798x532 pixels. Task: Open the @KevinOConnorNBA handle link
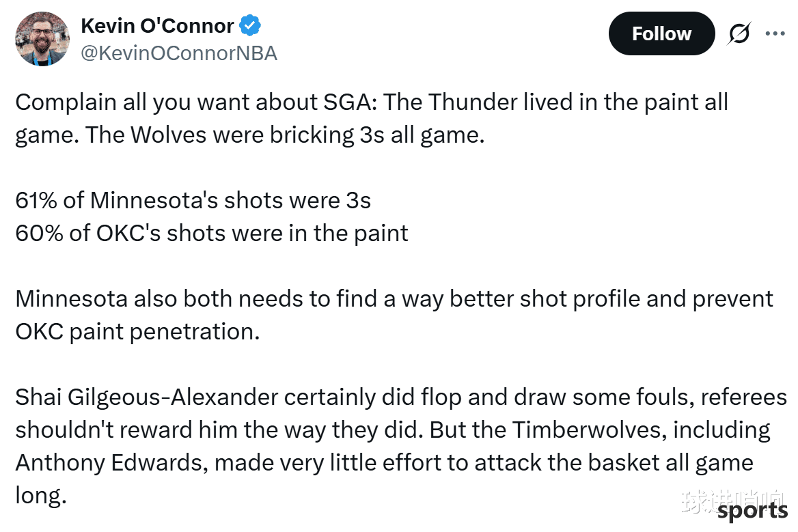click(179, 53)
